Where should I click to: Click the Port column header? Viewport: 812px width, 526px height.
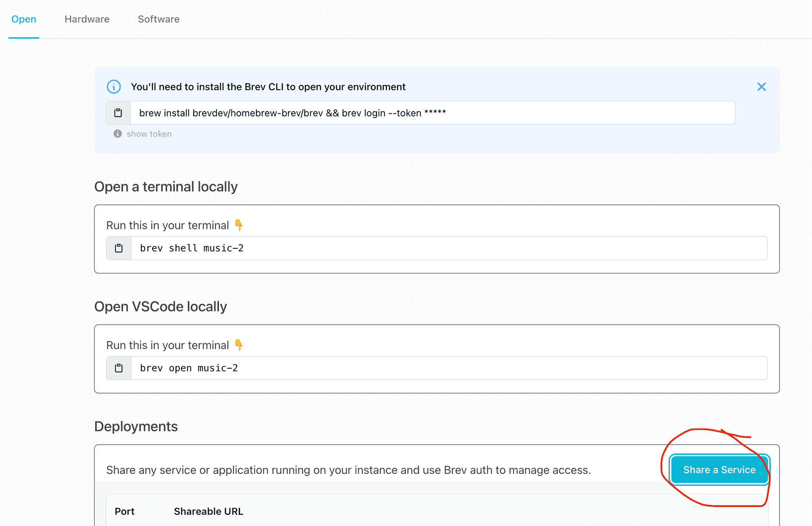(124, 511)
